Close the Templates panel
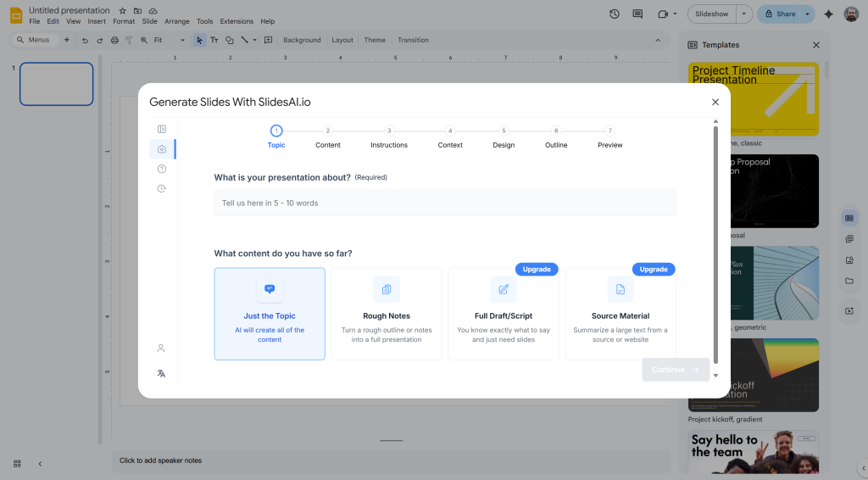 [816, 45]
